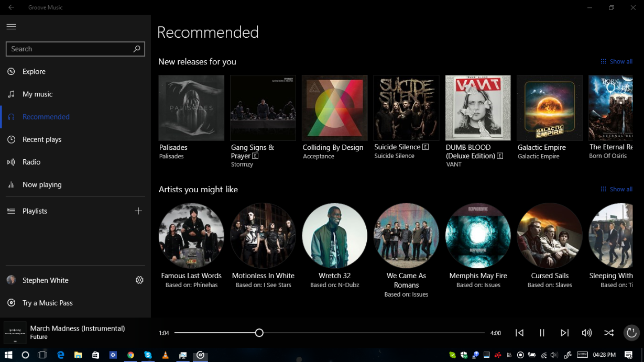Open Windows Store from taskbar
The height and width of the screenshot is (362, 644).
pos(95,355)
